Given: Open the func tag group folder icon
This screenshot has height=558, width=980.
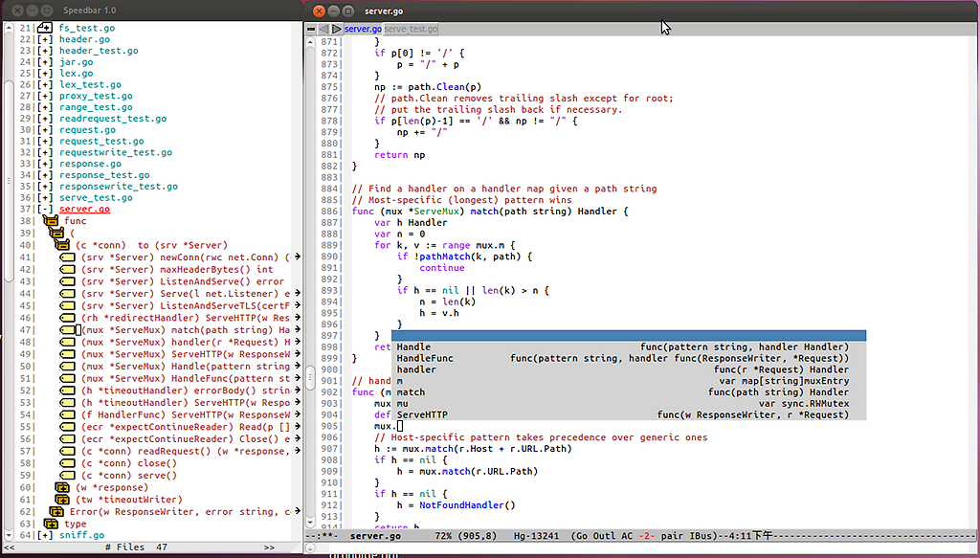Looking at the screenshot, I should click(x=52, y=221).
